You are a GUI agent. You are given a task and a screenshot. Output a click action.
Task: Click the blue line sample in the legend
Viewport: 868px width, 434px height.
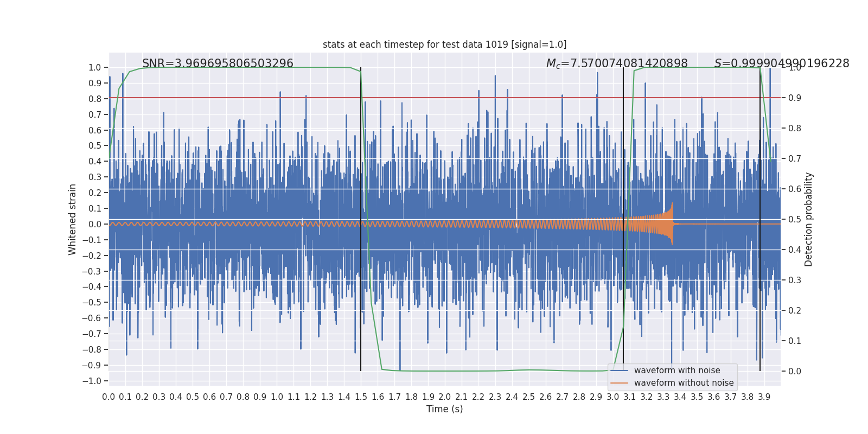click(x=620, y=371)
